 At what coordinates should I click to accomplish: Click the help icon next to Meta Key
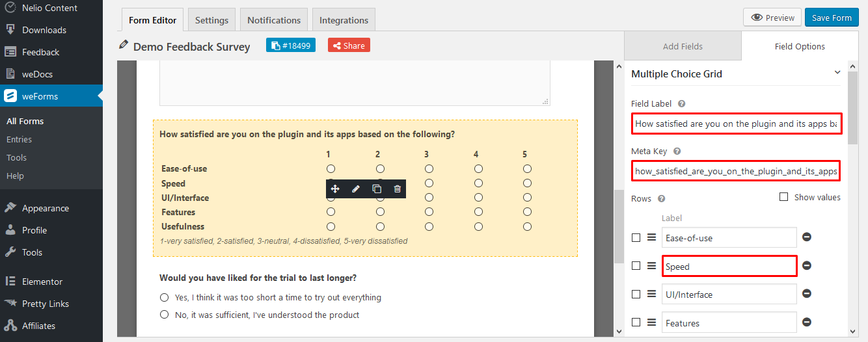(x=677, y=151)
